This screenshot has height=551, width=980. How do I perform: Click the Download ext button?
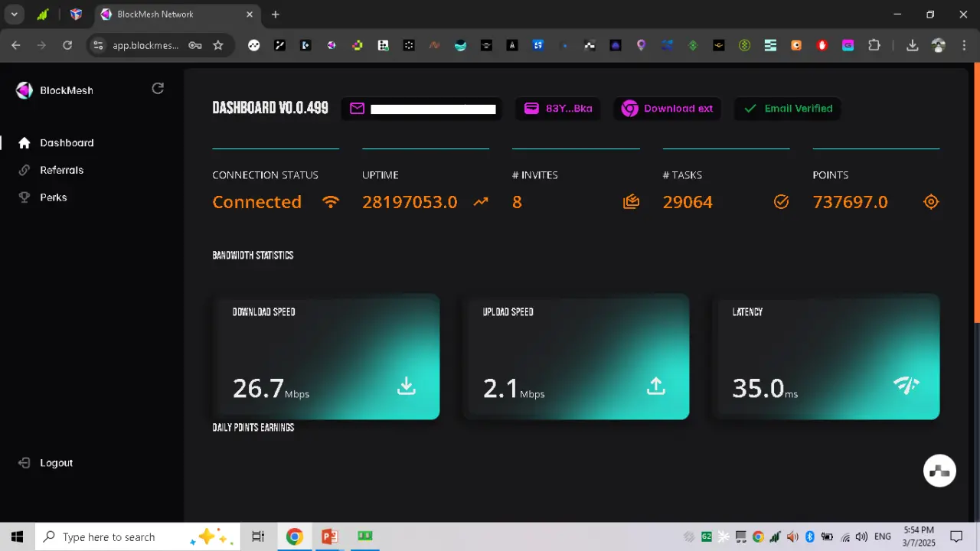point(667,109)
